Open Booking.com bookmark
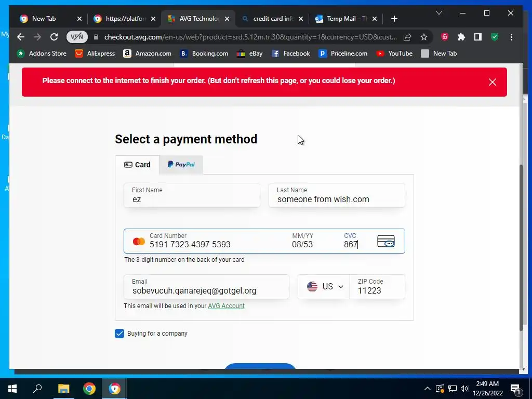 coord(204,54)
